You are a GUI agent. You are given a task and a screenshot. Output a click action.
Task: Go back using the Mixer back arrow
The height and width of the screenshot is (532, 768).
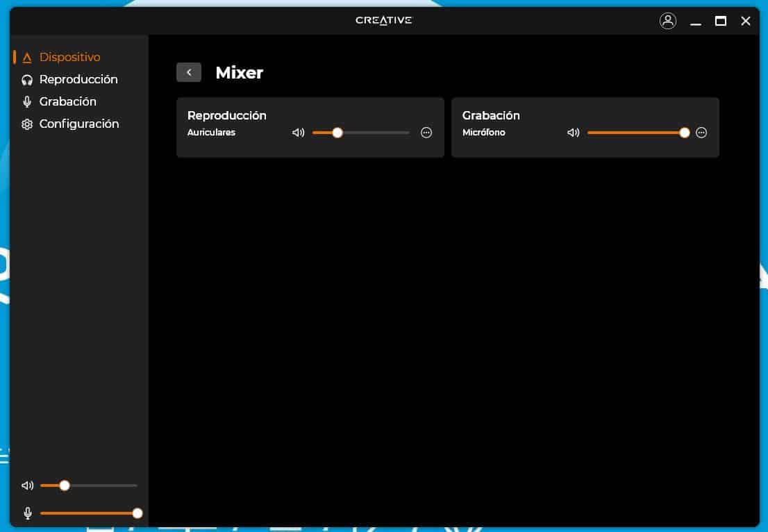(189, 72)
